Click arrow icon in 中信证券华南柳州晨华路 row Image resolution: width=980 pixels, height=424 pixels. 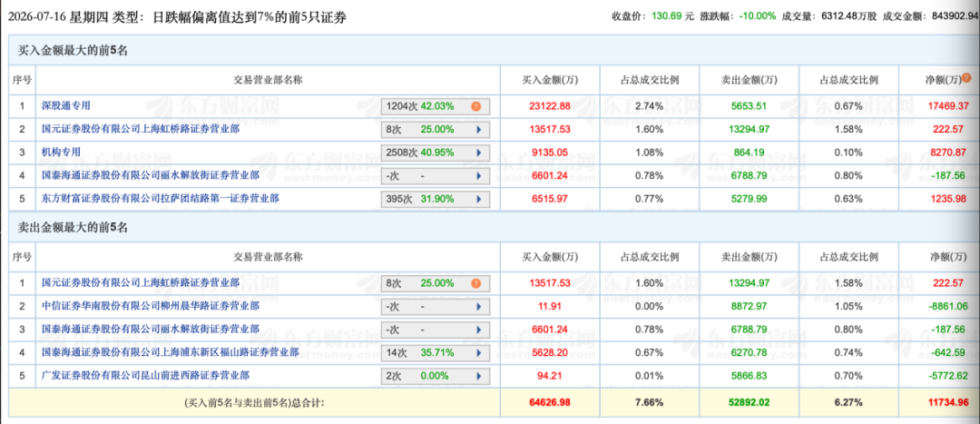click(x=479, y=307)
